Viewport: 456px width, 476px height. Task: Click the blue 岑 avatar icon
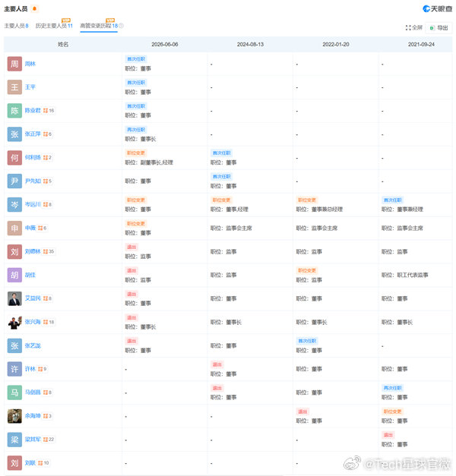[14, 205]
